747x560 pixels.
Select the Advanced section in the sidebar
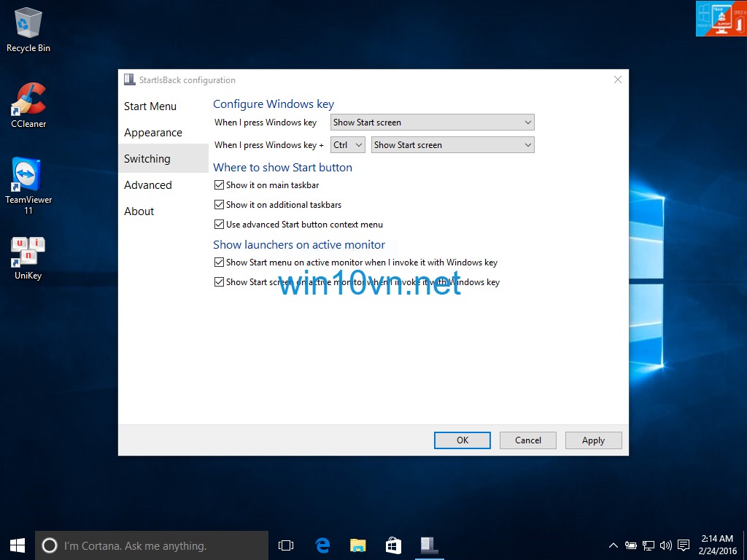coord(148,184)
